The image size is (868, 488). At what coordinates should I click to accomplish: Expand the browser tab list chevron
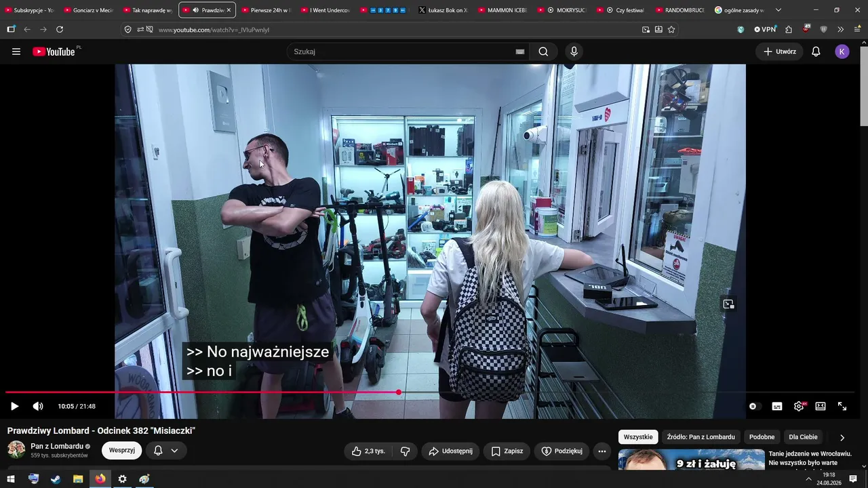[778, 10]
